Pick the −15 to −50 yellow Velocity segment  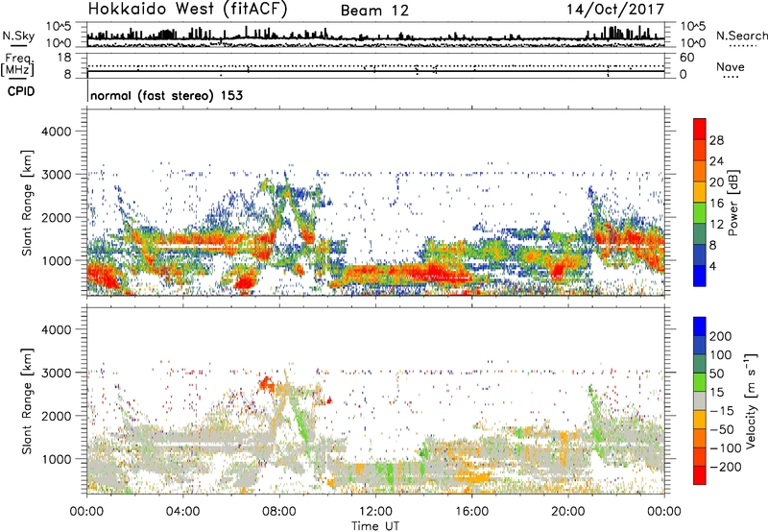tap(700, 420)
